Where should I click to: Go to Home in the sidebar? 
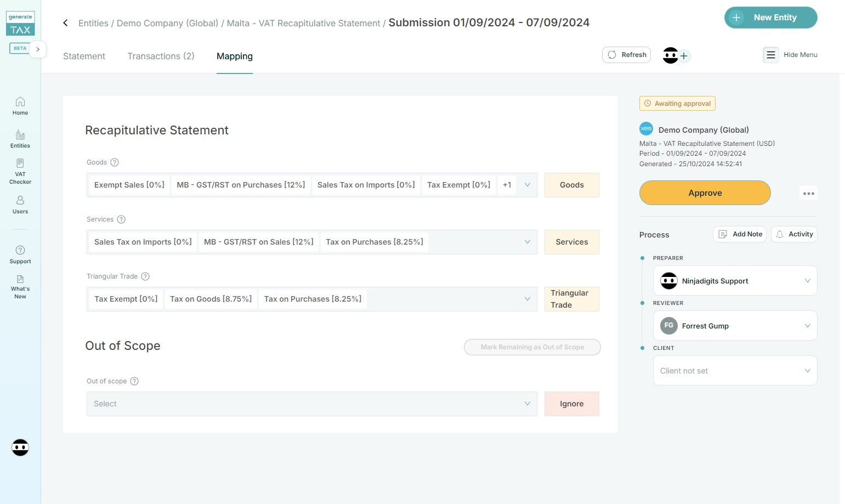pyautogui.click(x=20, y=106)
